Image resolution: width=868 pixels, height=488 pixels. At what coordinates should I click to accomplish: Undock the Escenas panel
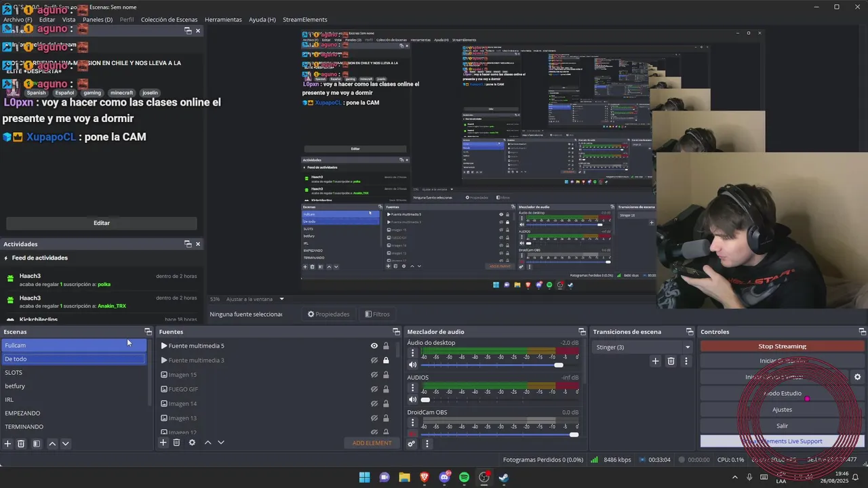(x=148, y=331)
